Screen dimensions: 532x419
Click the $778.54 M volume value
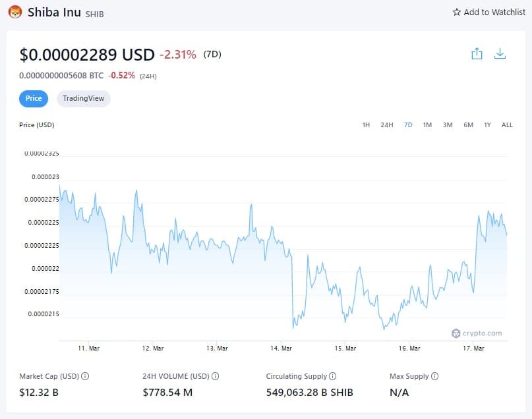(x=167, y=393)
